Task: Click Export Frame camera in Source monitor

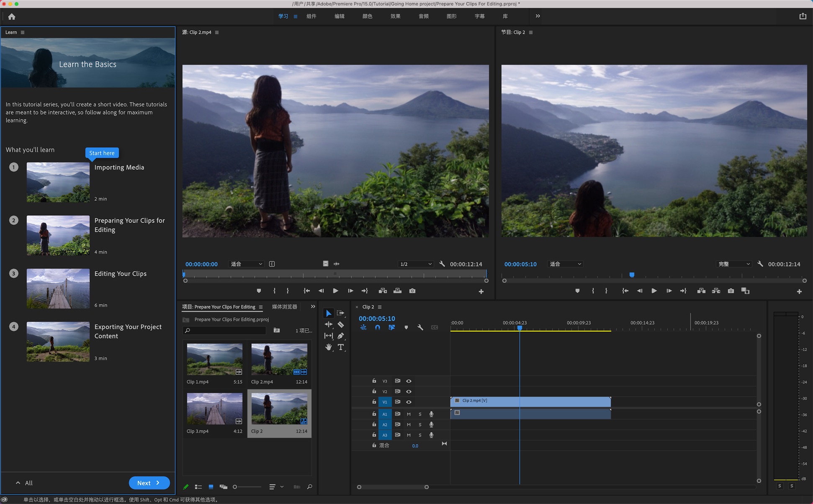Action: coord(412,291)
